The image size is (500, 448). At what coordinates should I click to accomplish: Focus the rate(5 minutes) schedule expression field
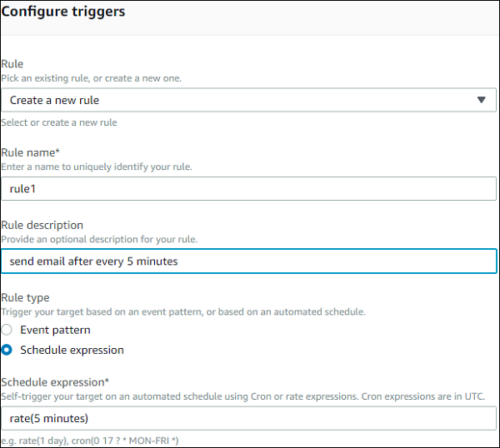coord(248,417)
